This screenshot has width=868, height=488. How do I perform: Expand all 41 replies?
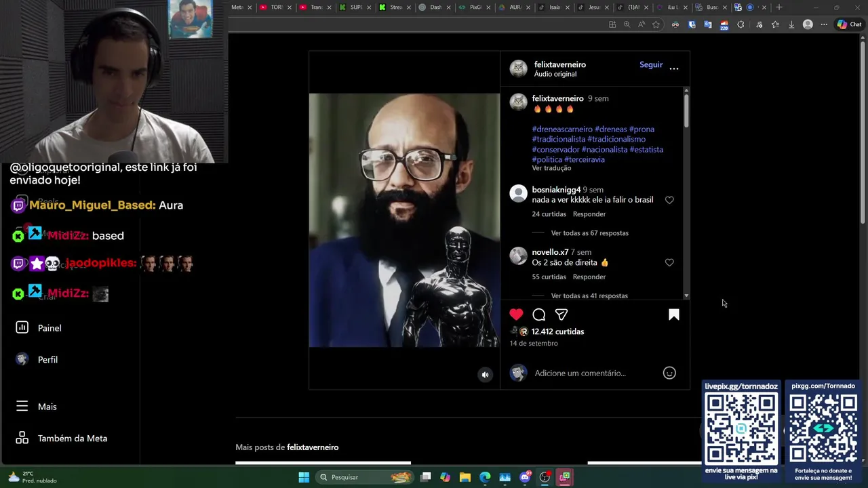click(x=589, y=296)
